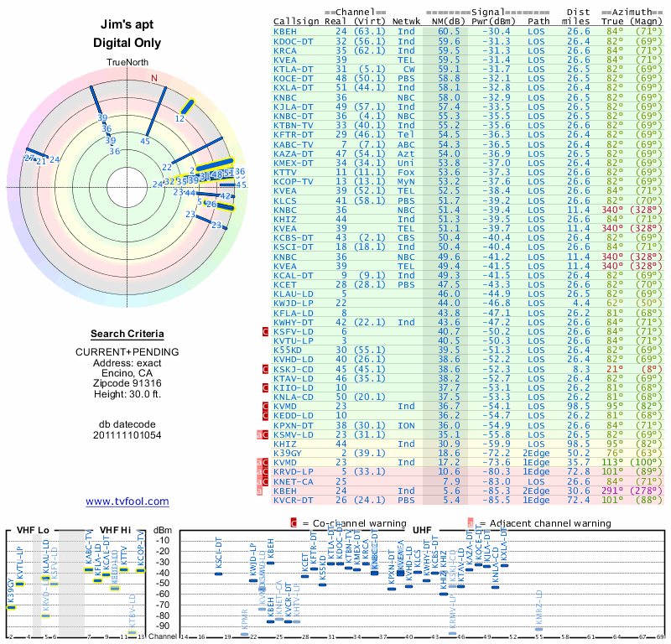This screenshot has width=671, height=644.
Task: Select KWJD-LP in the callsign table
Action: [x=294, y=304]
